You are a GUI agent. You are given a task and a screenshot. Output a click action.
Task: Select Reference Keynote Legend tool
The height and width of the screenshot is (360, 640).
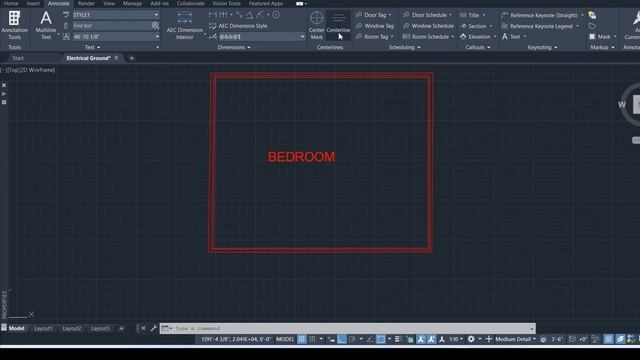(537, 26)
